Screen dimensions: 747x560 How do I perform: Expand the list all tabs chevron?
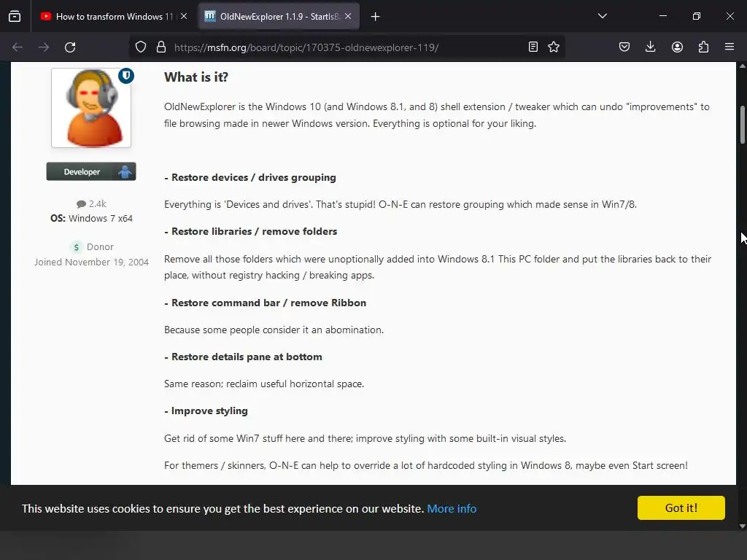[x=602, y=16]
